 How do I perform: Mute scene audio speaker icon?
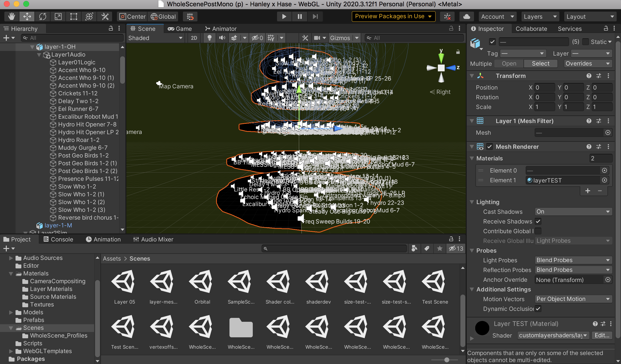[x=222, y=38]
